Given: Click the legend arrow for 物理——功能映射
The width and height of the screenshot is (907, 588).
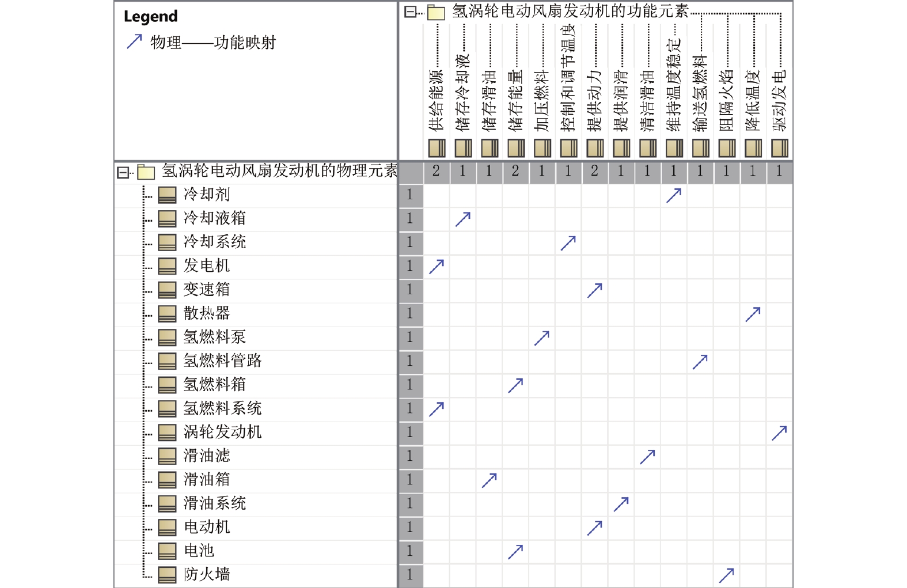Looking at the screenshot, I should [x=134, y=41].
